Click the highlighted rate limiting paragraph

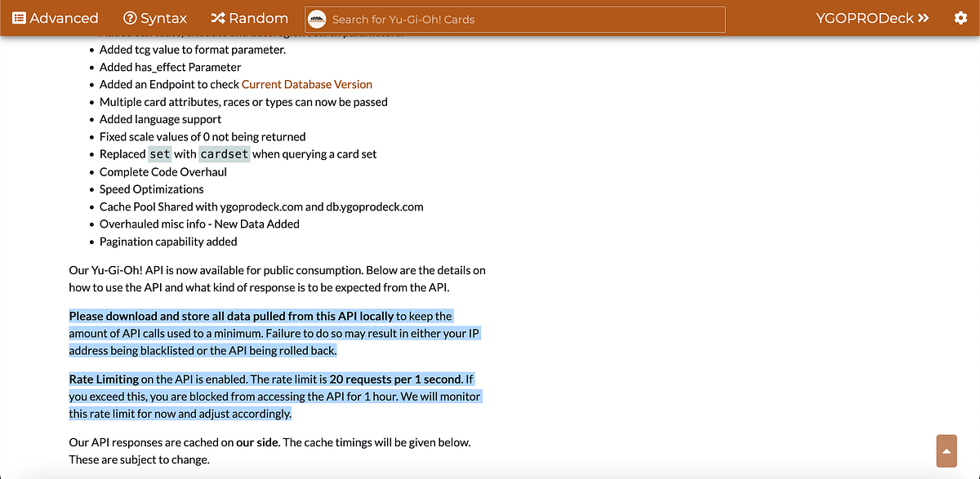274,396
